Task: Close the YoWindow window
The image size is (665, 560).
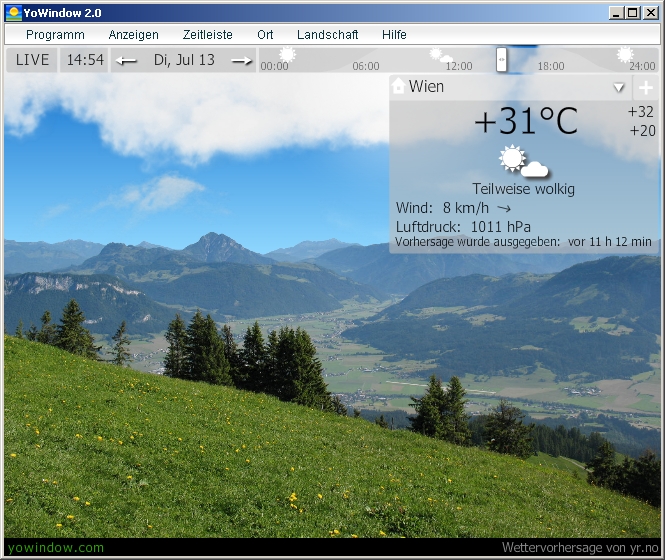Action: pyautogui.click(x=651, y=13)
